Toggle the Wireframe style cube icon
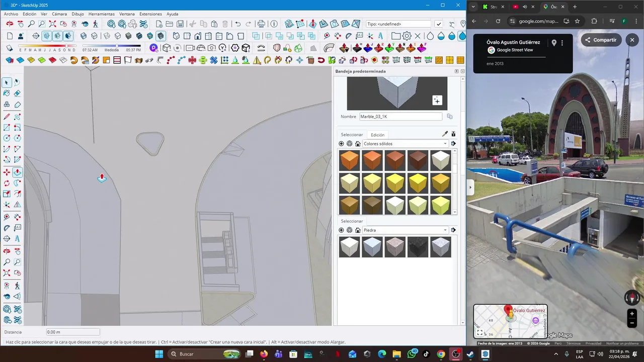This screenshot has height=362, width=644. click(106, 36)
